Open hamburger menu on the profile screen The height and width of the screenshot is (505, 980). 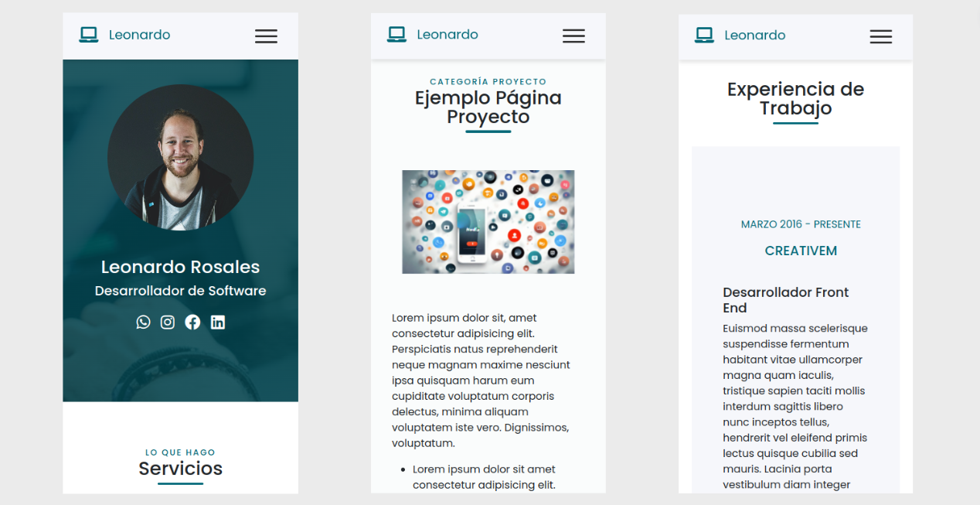pos(266,36)
